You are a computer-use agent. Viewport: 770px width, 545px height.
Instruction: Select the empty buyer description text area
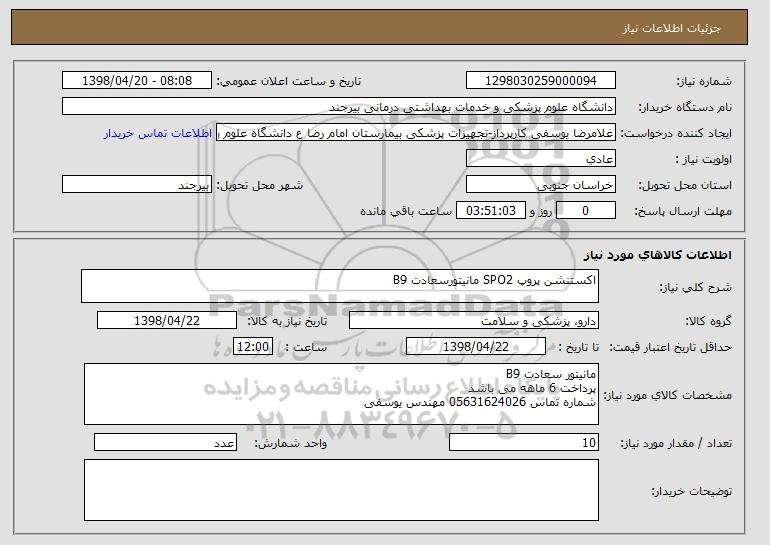341,490
